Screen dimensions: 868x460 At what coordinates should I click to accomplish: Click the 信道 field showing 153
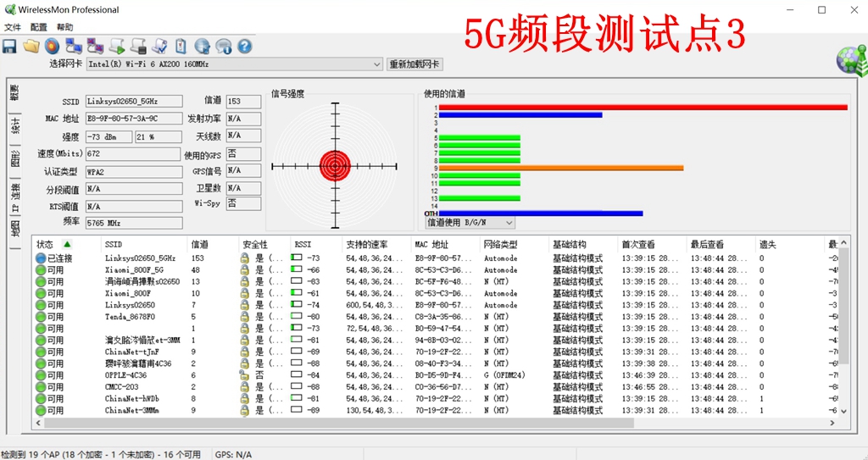point(243,102)
